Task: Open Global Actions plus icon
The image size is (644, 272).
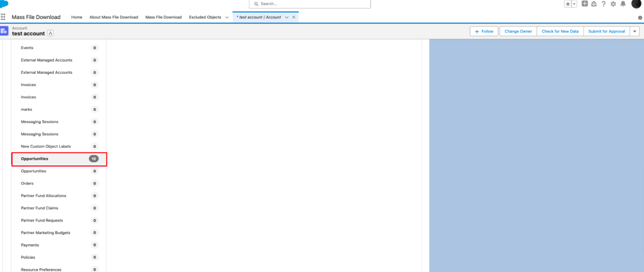Action: click(585, 4)
